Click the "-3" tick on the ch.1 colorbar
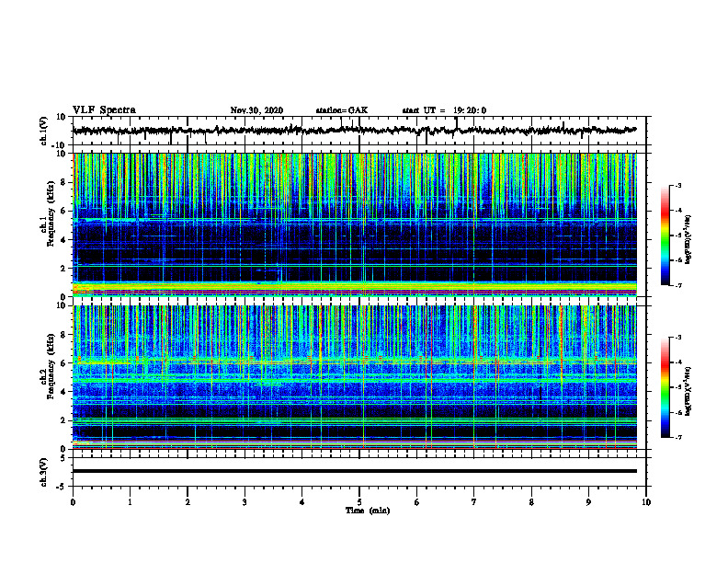The height and width of the screenshot is (563, 728). point(678,186)
